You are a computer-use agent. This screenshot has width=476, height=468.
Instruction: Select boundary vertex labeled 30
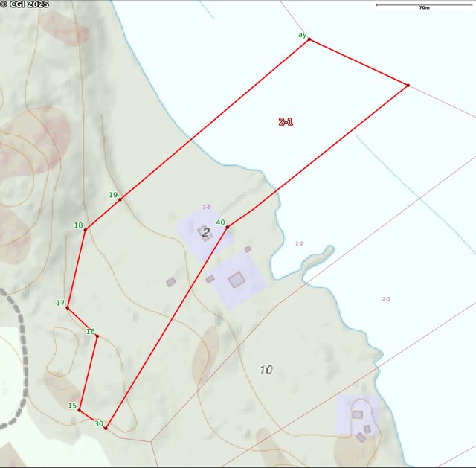coord(106,428)
